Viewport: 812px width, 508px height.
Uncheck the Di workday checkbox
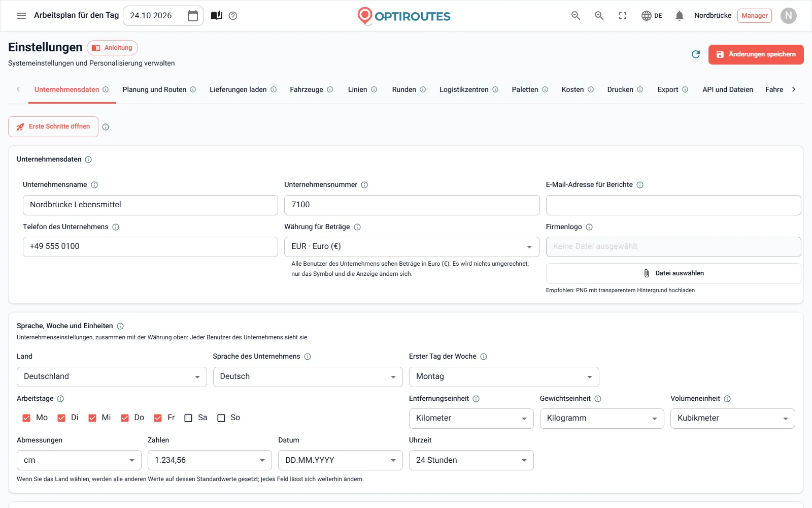pyautogui.click(x=61, y=418)
